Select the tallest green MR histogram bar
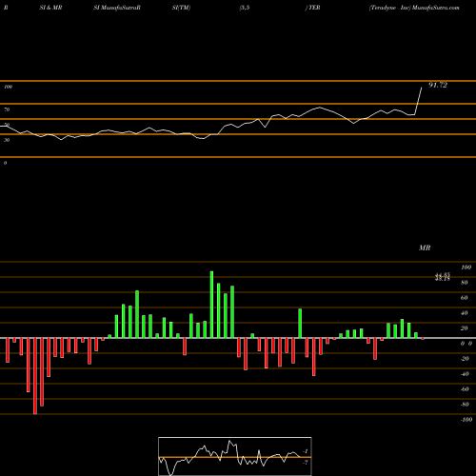The width and height of the screenshot is (476, 476). coord(211,305)
